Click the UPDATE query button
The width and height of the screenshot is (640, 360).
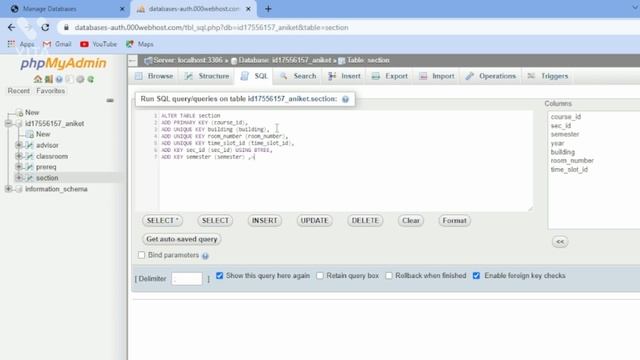pyautogui.click(x=314, y=220)
